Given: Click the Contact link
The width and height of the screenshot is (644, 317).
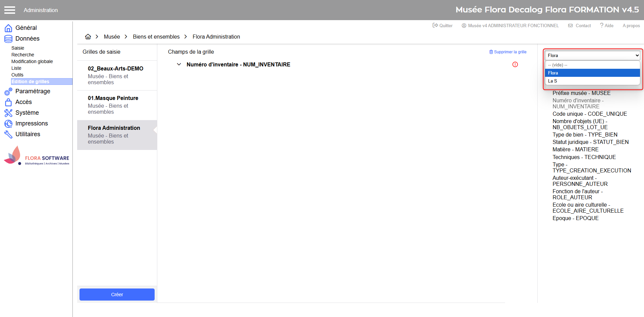Looking at the screenshot, I should (x=583, y=25).
